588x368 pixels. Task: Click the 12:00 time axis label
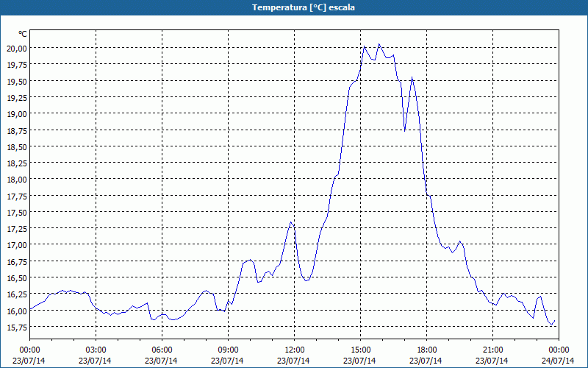click(x=295, y=350)
